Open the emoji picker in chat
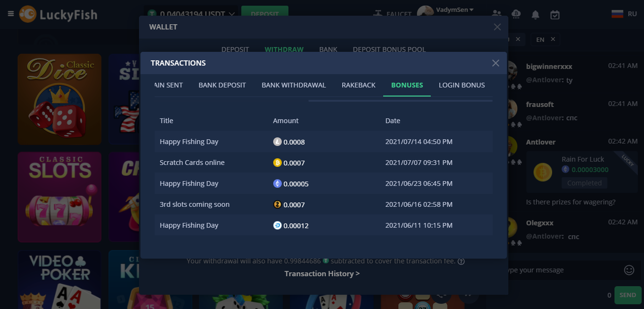This screenshot has height=309, width=644. 629,270
